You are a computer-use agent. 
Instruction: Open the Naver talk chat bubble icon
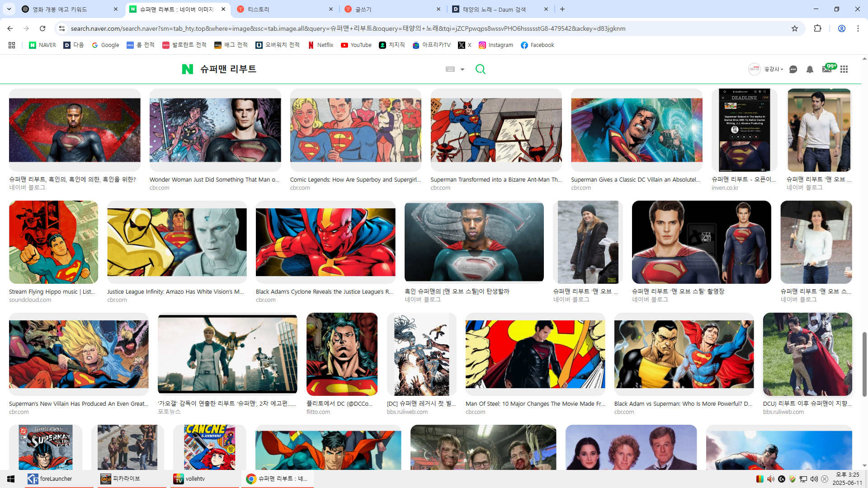click(x=793, y=69)
